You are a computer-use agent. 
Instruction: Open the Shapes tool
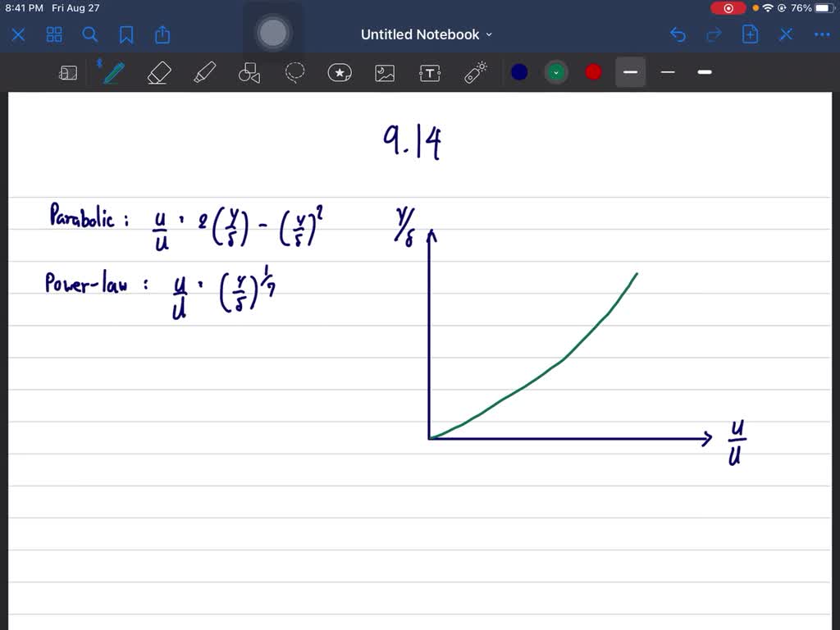[249, 72]
